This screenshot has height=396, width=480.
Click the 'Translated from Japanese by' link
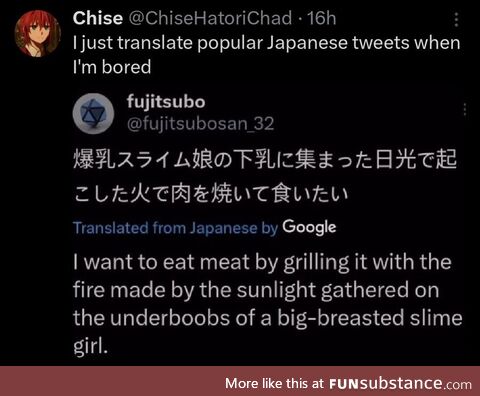coord(175,228)
